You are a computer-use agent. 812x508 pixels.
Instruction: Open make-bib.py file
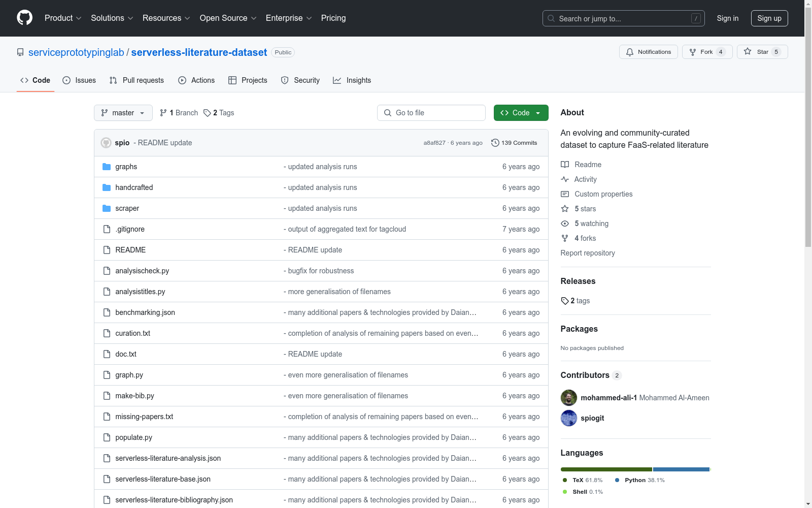click(x=134, y=396)
